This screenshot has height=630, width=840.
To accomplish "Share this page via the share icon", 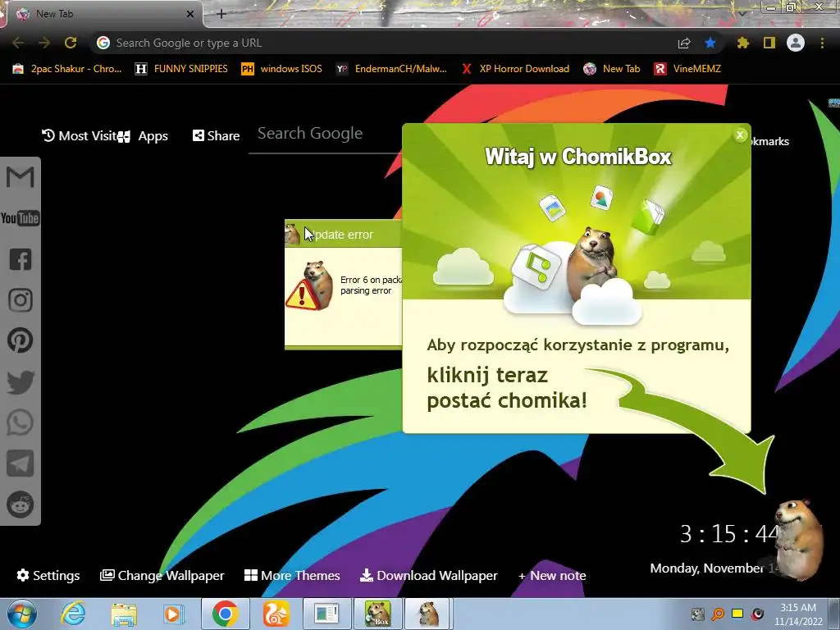I will pos(684,43).
